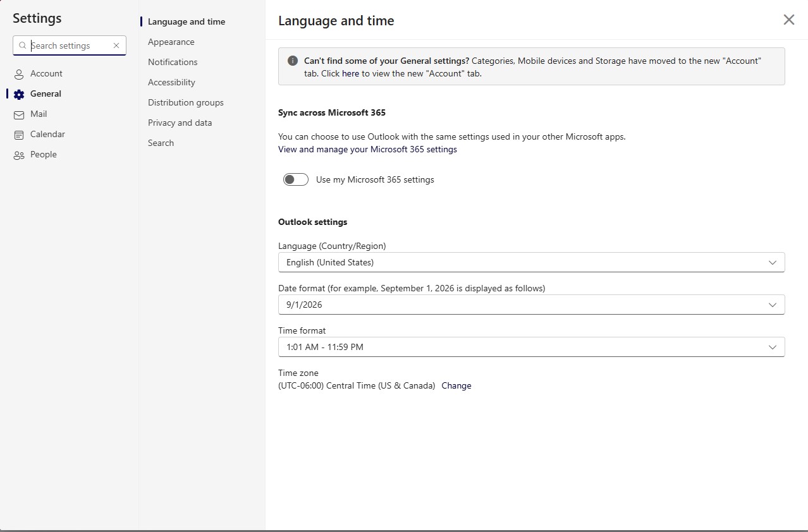Viewport: 808px width, 532px height.
Task: Close the Settings dialog
Action: pyautogui.click(x=789, y=20)
